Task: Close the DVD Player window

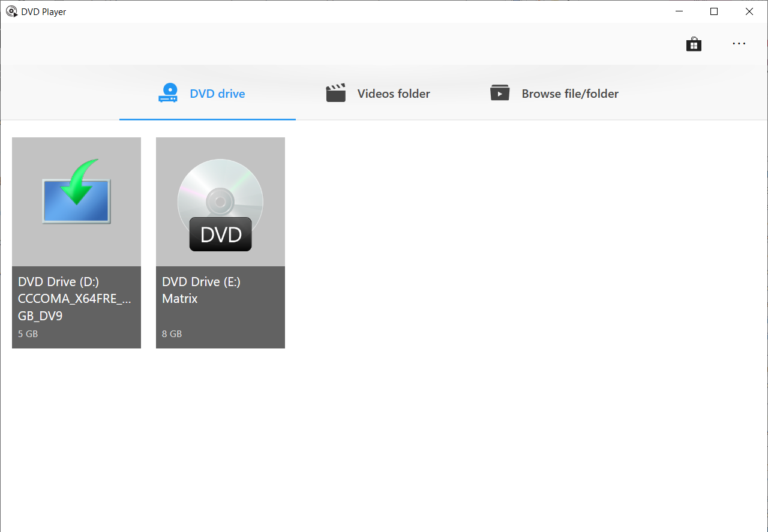Action: click(x=749, y=11)
